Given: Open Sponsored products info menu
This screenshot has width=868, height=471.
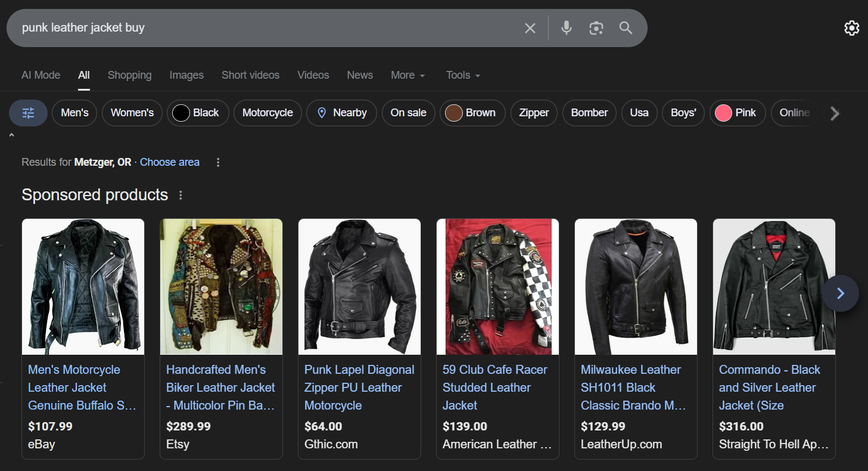Looking at the screenshot, I should pos(181,195).
